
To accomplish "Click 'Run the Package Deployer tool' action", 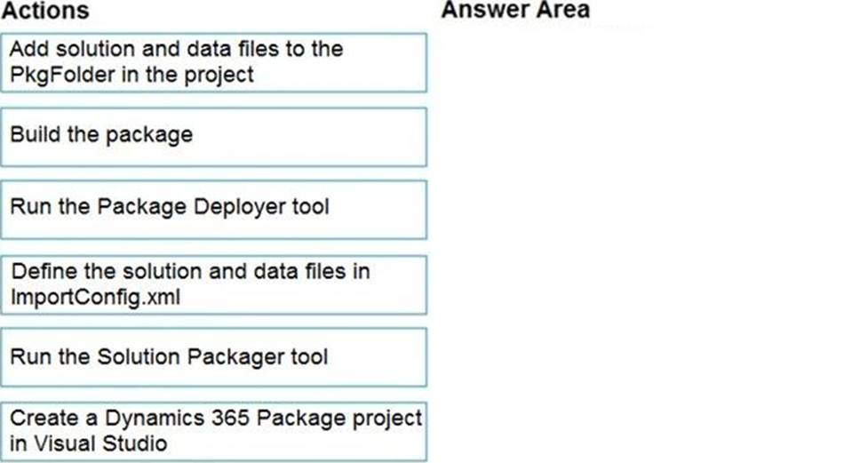I will pos(214,210).
